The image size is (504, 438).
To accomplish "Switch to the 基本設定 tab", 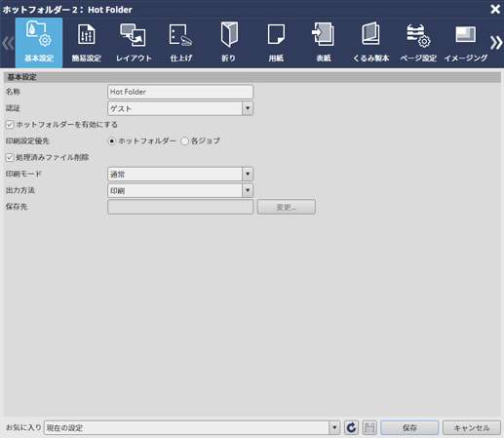I will pyautogui.click(x=39, y=43).
